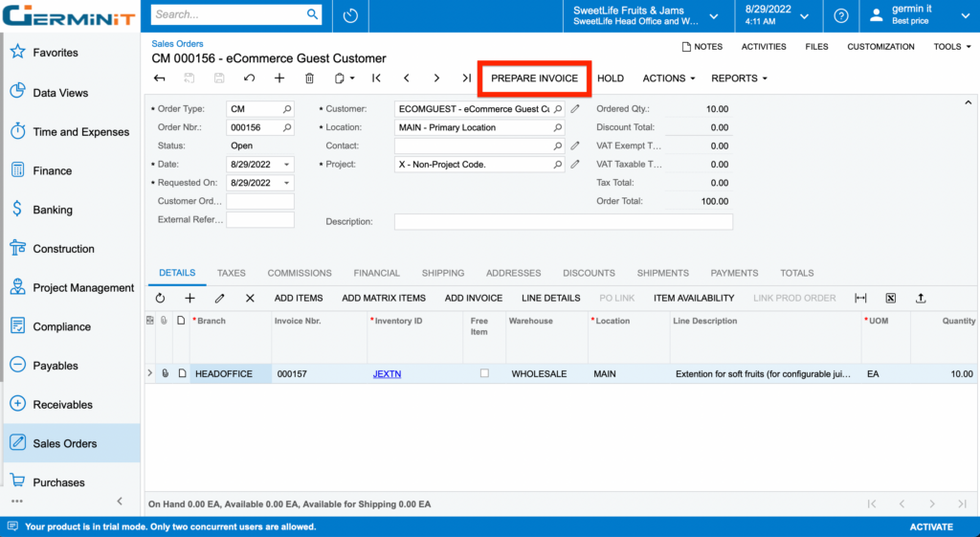The height and width of the screenshot is (537, 980).
Task: Export grid to Excel icon
Action: [x=890, y=299]
